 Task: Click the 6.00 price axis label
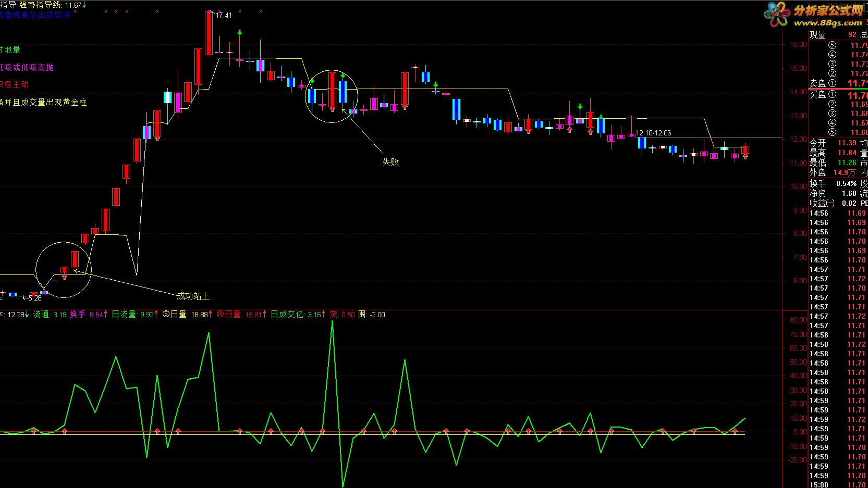800,280
